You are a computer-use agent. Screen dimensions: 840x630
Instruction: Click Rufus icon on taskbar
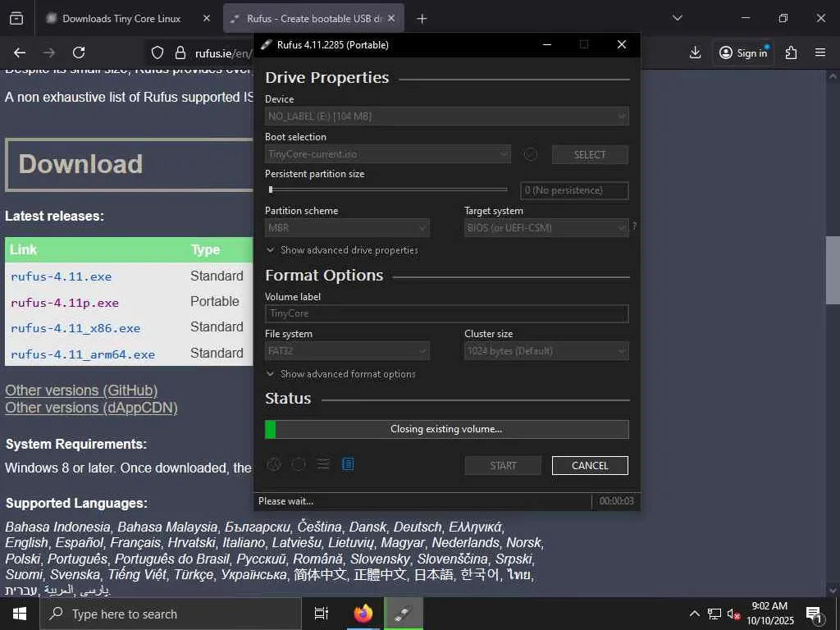pos(404,614)
